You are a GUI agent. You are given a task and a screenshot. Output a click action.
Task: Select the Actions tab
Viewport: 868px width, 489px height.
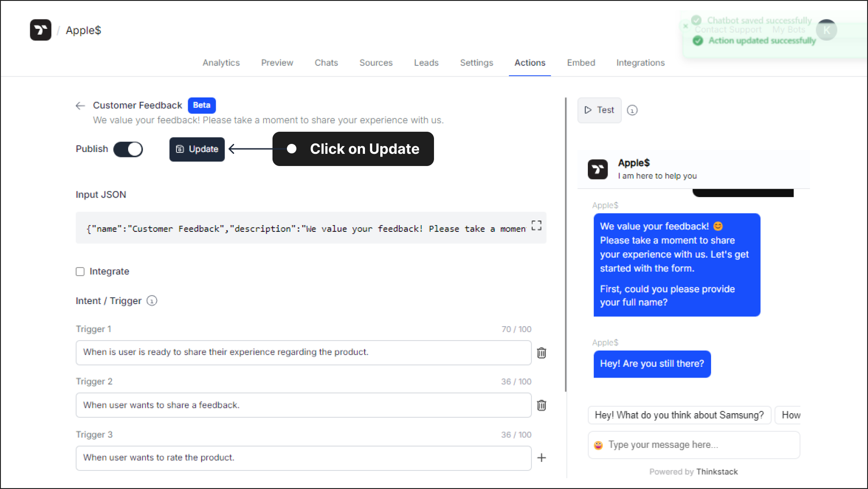click(x=530, y=63)
